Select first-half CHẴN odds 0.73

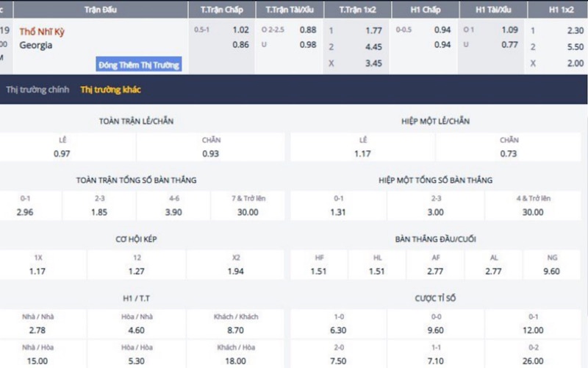(509, 153)
